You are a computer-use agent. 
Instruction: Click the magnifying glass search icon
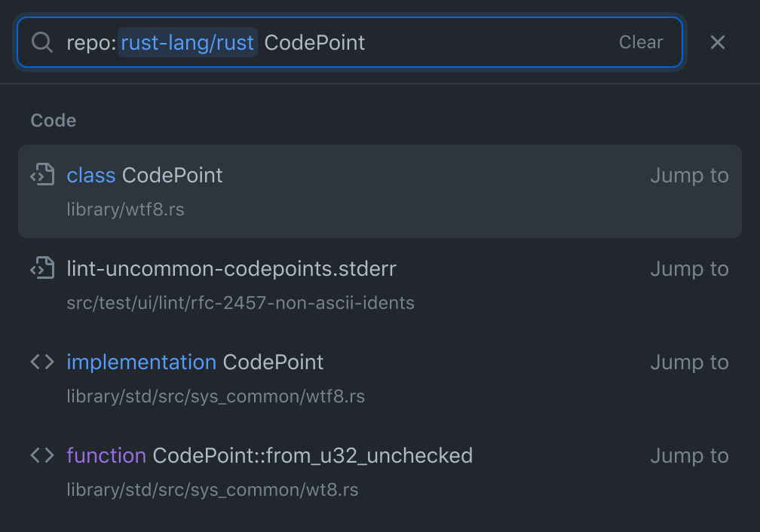point(42,42)
